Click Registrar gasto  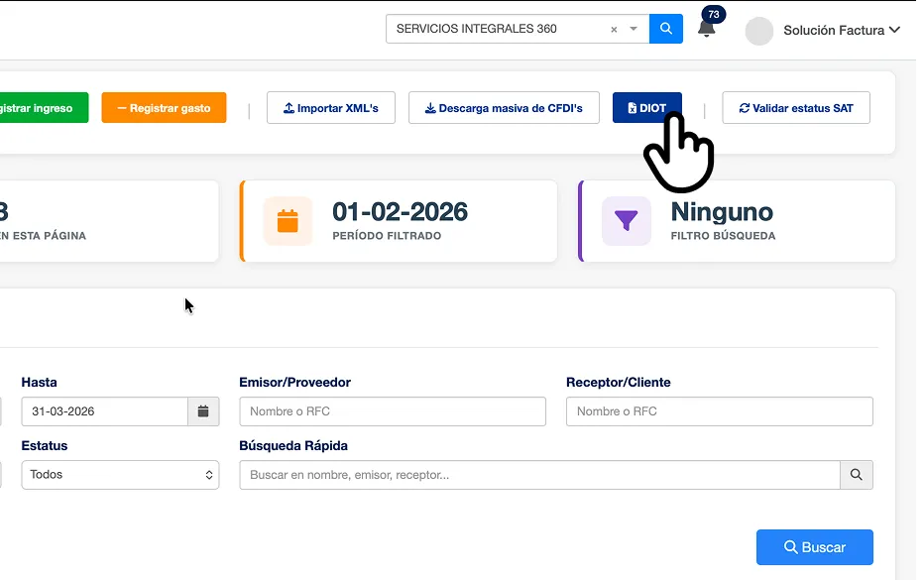coord(164,107)
